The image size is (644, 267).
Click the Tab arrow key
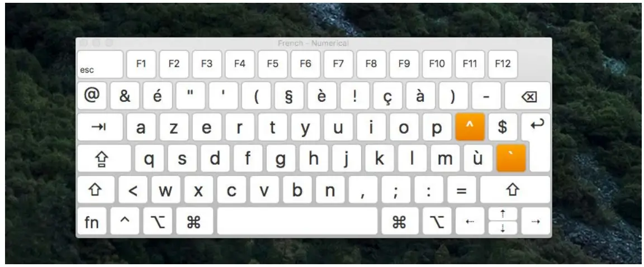click(100, 127)
